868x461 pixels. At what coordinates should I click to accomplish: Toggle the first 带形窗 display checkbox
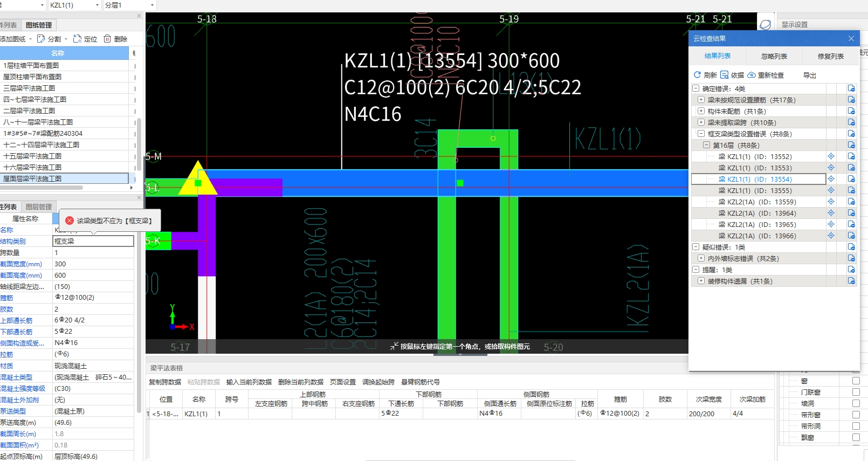[856, 415]
